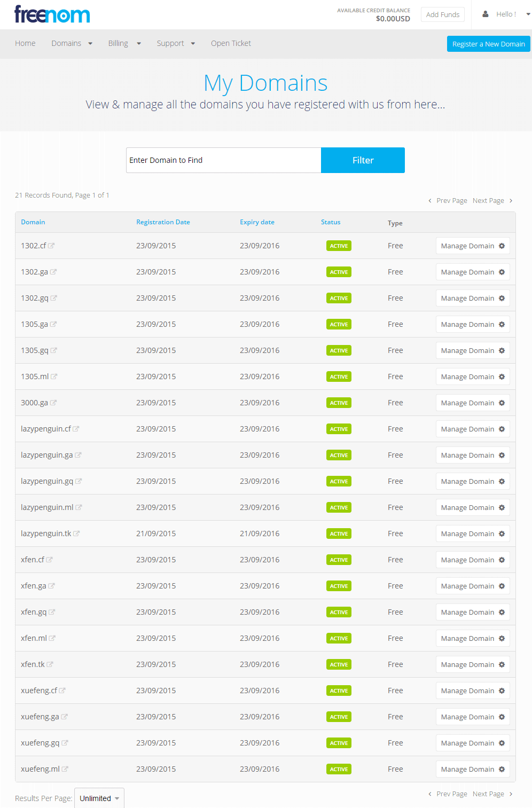532x808 pixels.
Task: Go to Home in navigation bar
Action: 25,43
